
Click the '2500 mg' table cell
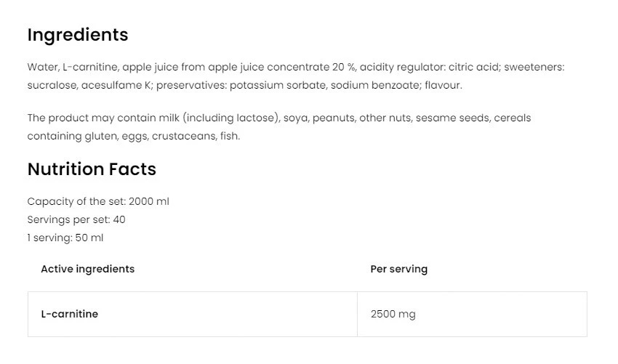(393, 315)
